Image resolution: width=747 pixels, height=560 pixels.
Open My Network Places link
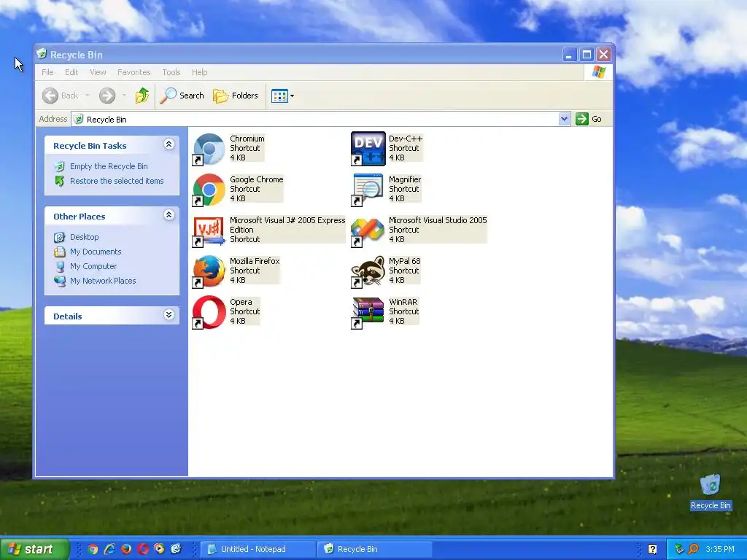pos(103,281)
